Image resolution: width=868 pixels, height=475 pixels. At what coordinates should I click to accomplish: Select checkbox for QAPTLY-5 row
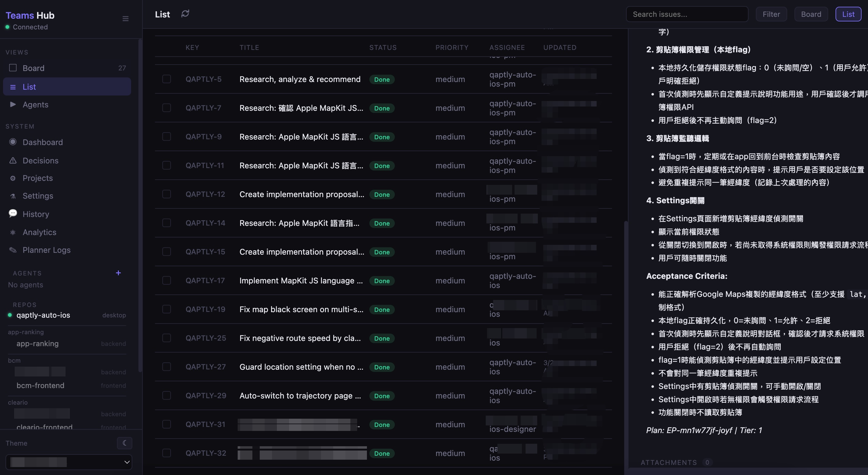166,79
